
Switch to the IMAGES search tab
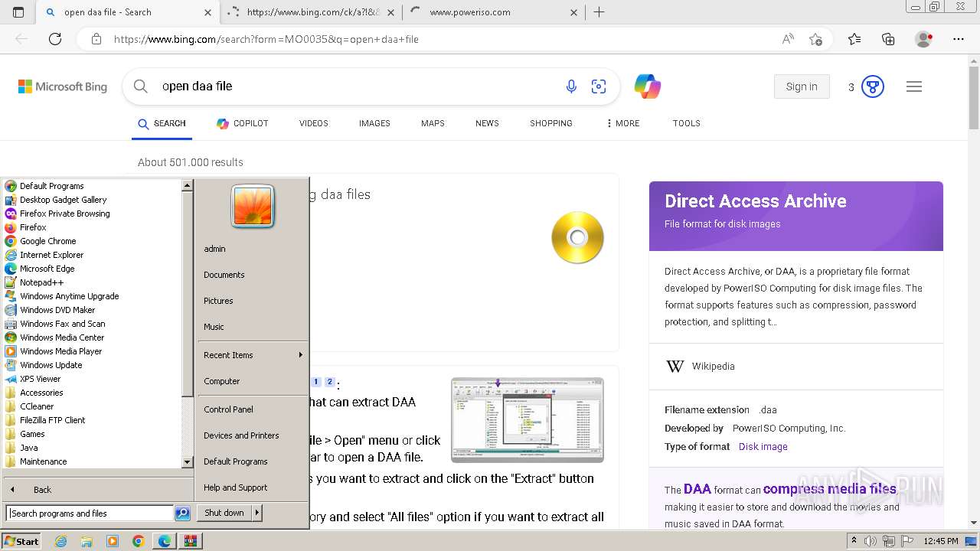point(374,123)
